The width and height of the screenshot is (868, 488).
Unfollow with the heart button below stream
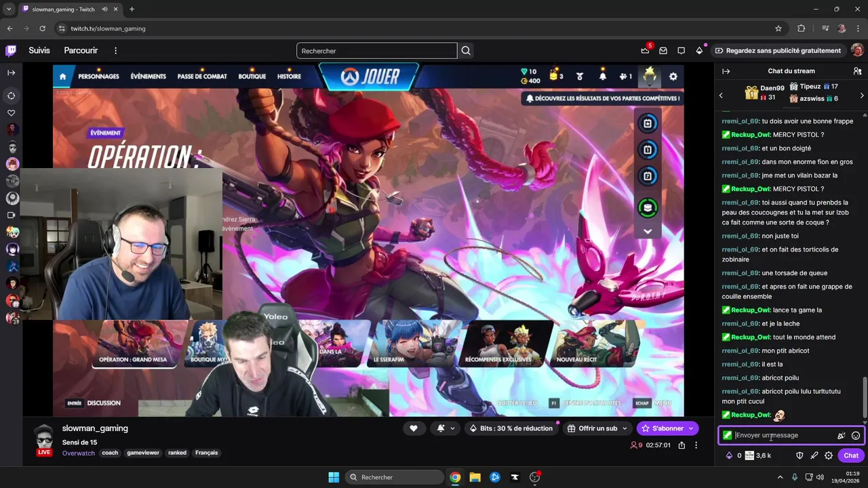pos(413,428)
